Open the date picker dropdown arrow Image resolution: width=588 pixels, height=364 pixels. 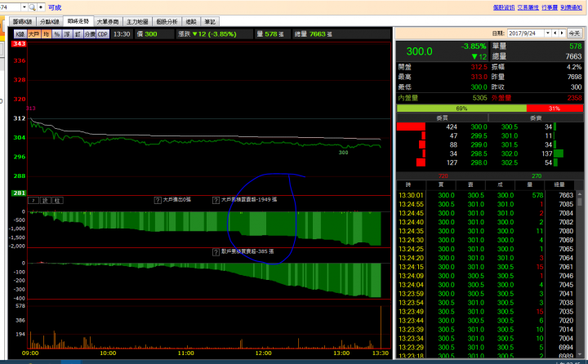547,33
